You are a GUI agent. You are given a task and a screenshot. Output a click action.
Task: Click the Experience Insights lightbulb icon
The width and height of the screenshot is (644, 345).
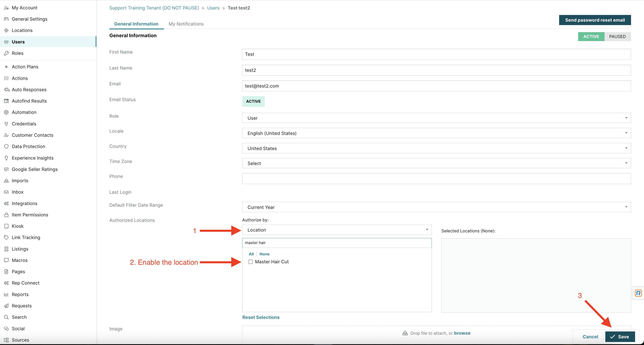tap(6, 158)
